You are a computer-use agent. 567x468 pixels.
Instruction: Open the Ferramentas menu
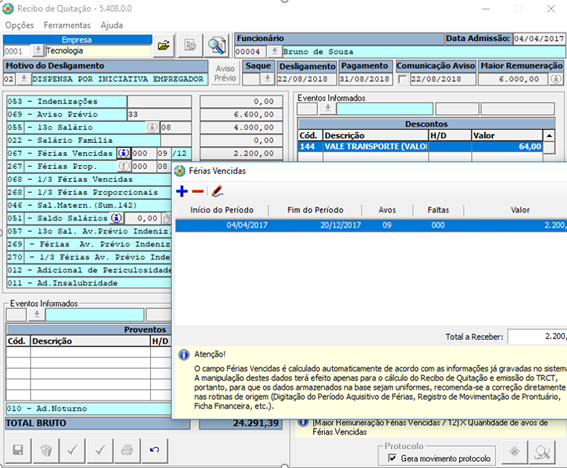67,25
